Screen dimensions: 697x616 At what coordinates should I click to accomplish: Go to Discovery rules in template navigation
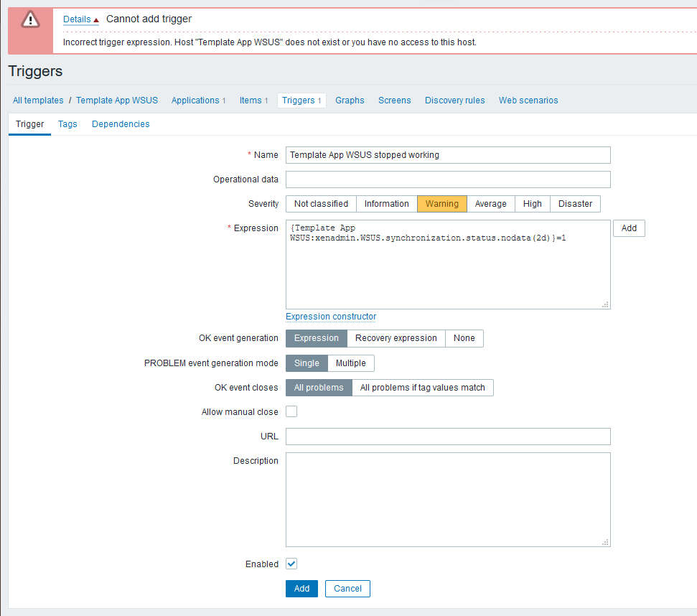(455, 101)
